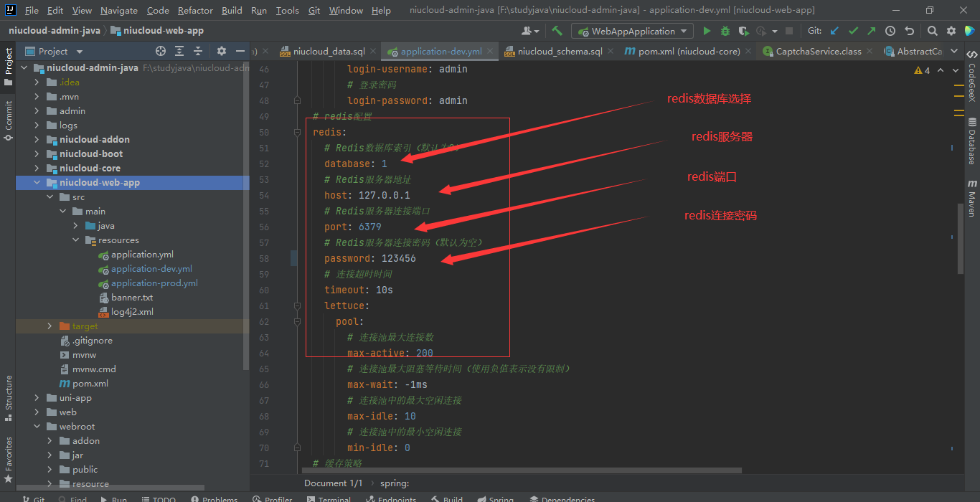Open Project panel gear options
The height and width of the screenshot is (502, 980).
tap(221, 51)
